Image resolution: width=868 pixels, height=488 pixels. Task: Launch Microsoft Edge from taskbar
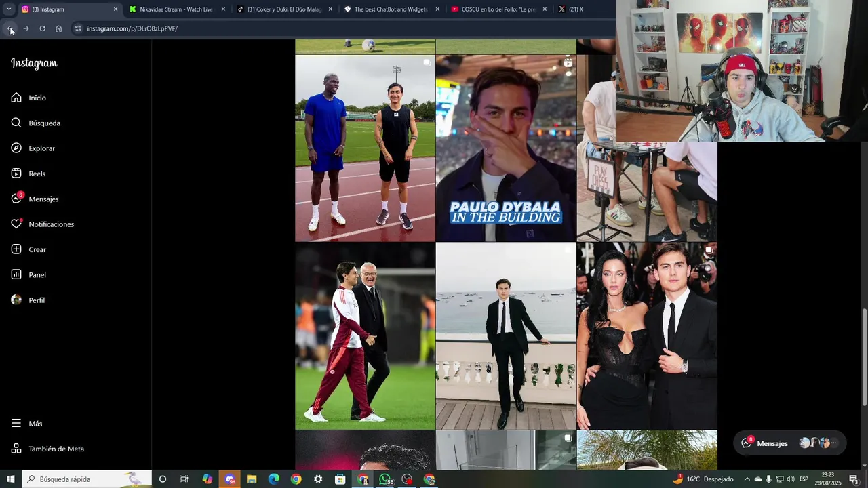tap(273, 479)
